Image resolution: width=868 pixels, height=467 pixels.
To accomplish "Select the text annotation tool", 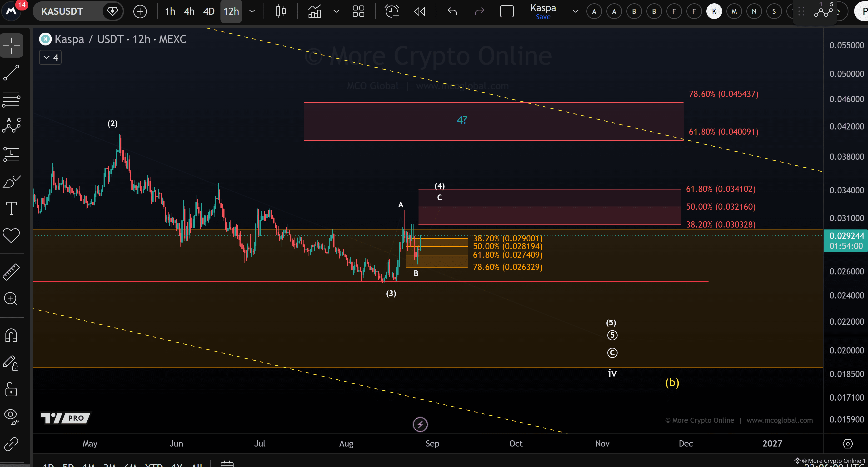I will (11, 208).
